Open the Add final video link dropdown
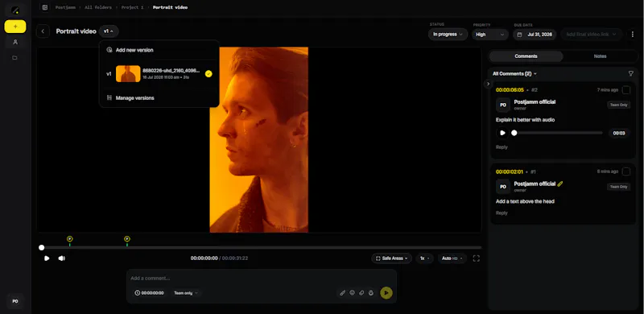Screen dimensions: 644x314 (x=592, y=35)
